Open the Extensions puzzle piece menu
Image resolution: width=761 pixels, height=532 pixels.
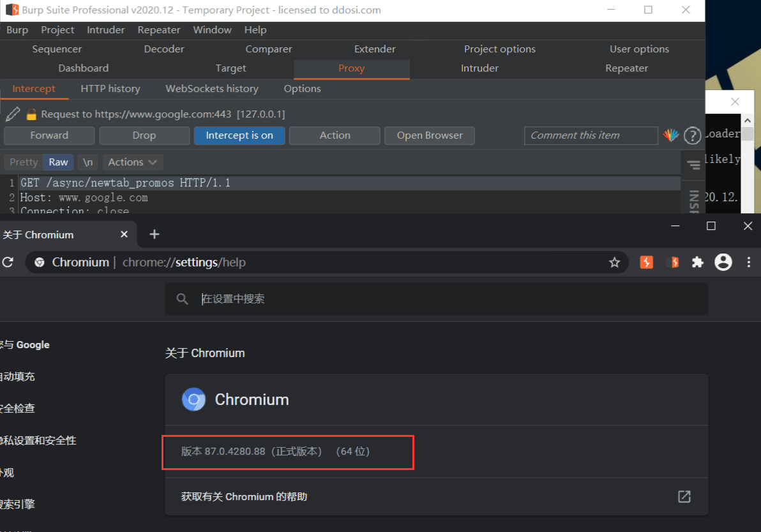tap(697, 262)
